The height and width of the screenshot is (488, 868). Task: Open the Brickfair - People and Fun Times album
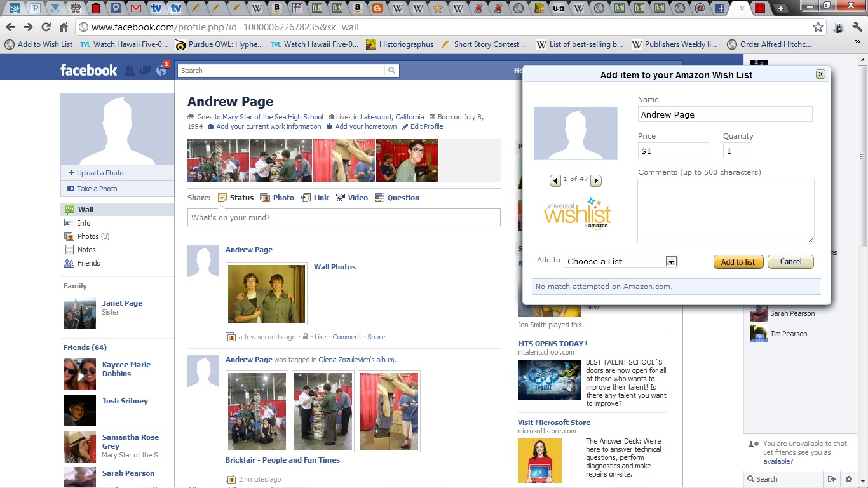pyautogui.click(x=283, y=460)
